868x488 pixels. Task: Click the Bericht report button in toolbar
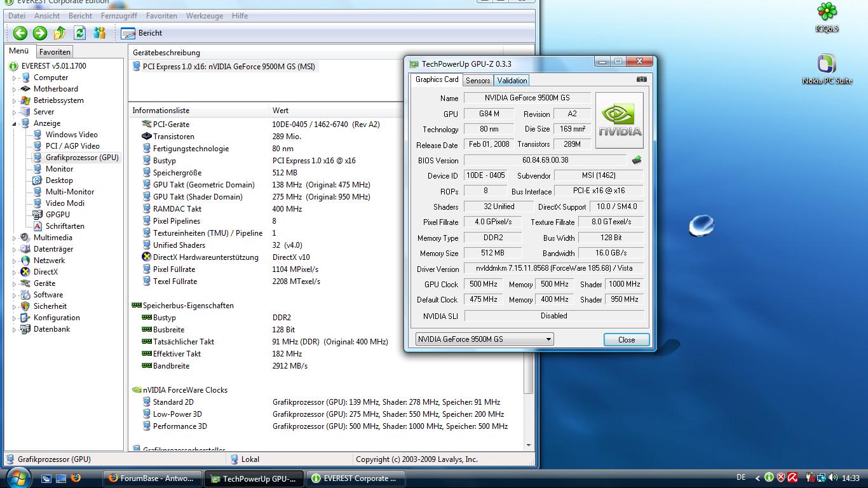[x=142, y=33]
